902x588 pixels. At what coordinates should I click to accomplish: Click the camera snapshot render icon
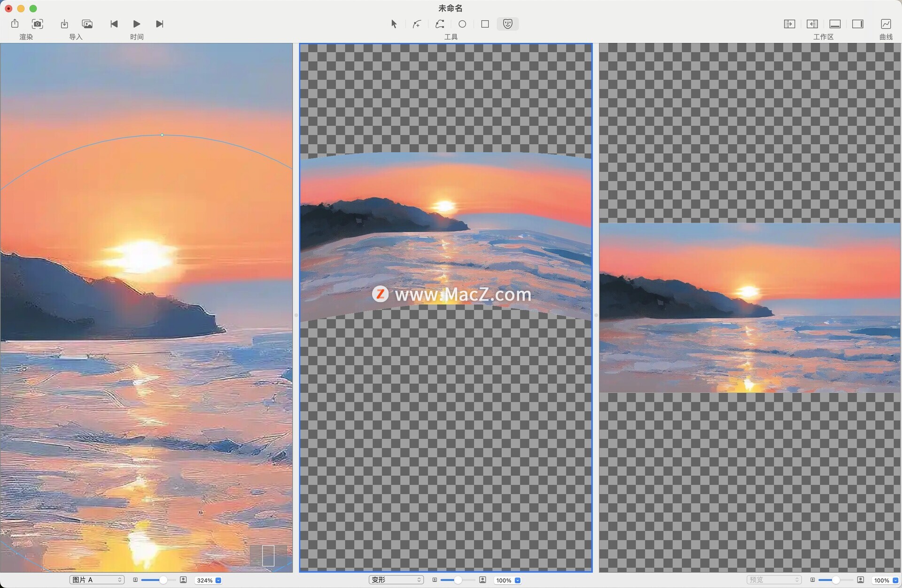point(38,23)
